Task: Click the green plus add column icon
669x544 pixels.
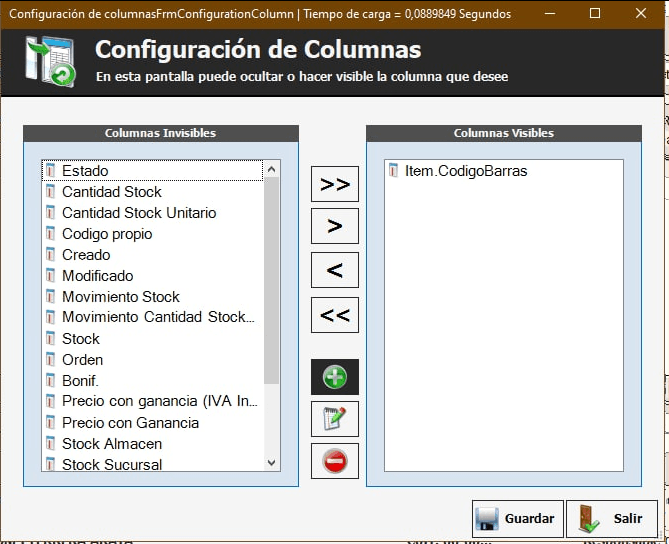Action: (x=334, y=377)
